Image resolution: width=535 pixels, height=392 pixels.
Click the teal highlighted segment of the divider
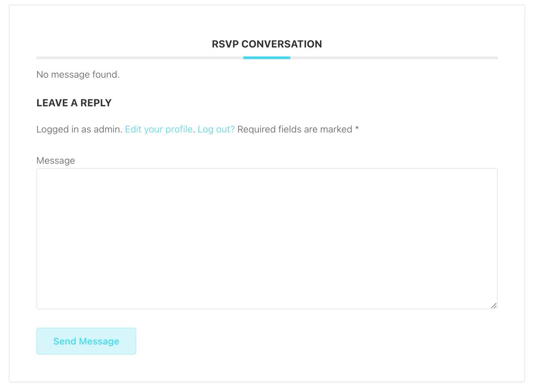267,58
